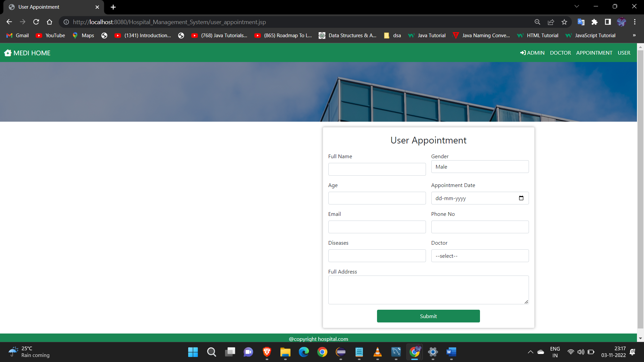Bookmark this page via the star icon
This screenshot has width=644, height=362.
pyautogui.click(x=564, y=22)
